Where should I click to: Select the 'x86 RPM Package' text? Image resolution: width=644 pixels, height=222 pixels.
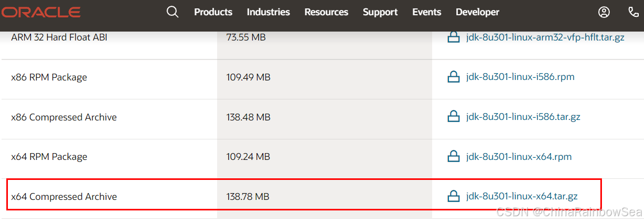tap(49, 77)
